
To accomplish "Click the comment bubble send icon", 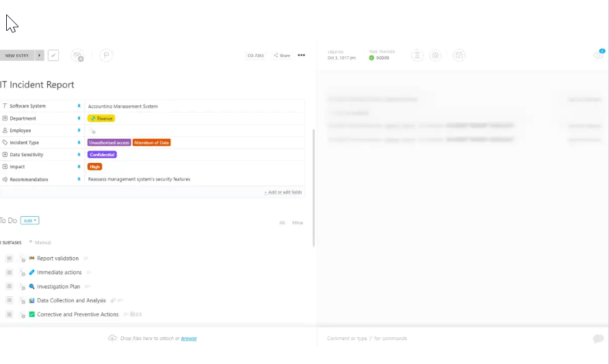I will coord(598,339).
